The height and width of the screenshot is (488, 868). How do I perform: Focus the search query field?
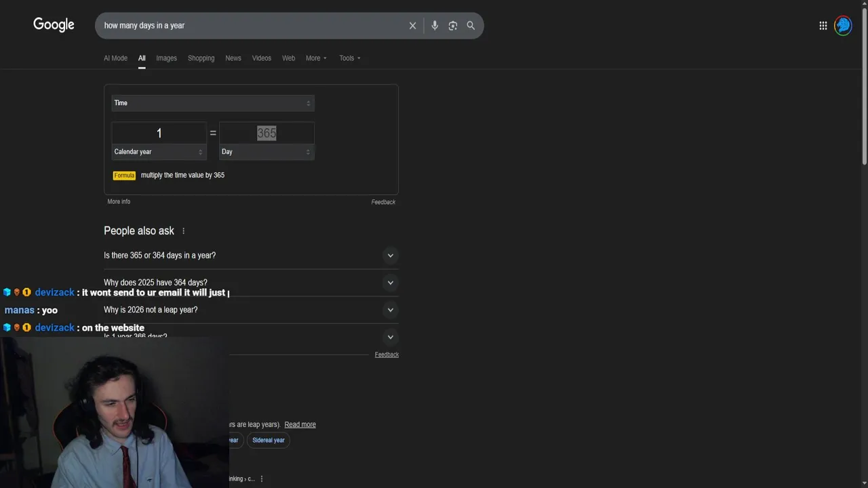pos(251,26)
